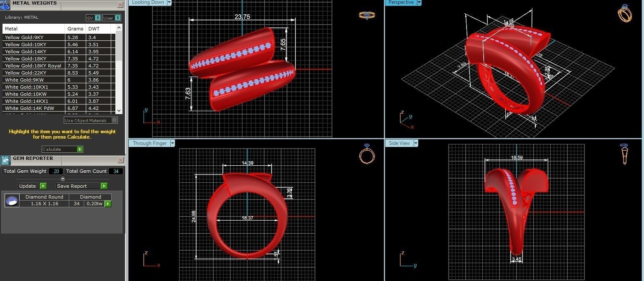This screenshot has width=644, height=281.
Task: Select the Yellow Gold:14KY row
Action: [x=59, y=52]
